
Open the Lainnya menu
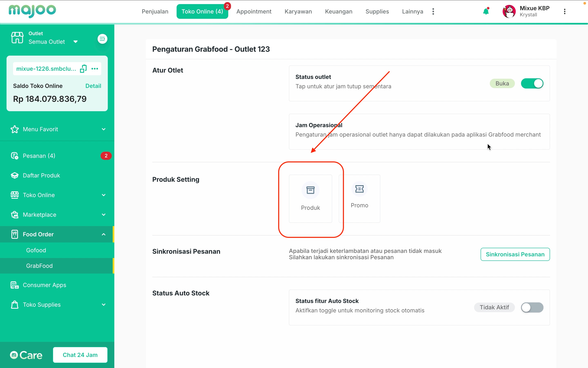click(x=413, y=11)
